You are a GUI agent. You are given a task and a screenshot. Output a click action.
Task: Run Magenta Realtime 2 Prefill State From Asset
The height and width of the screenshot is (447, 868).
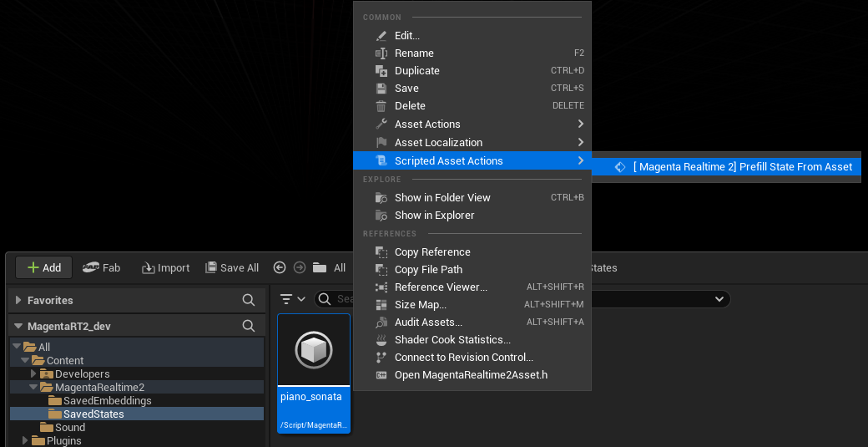click(726, 167)
